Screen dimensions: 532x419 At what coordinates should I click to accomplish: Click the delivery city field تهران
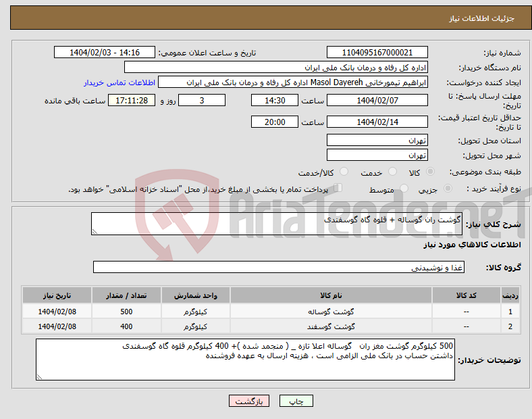(377, 155)
